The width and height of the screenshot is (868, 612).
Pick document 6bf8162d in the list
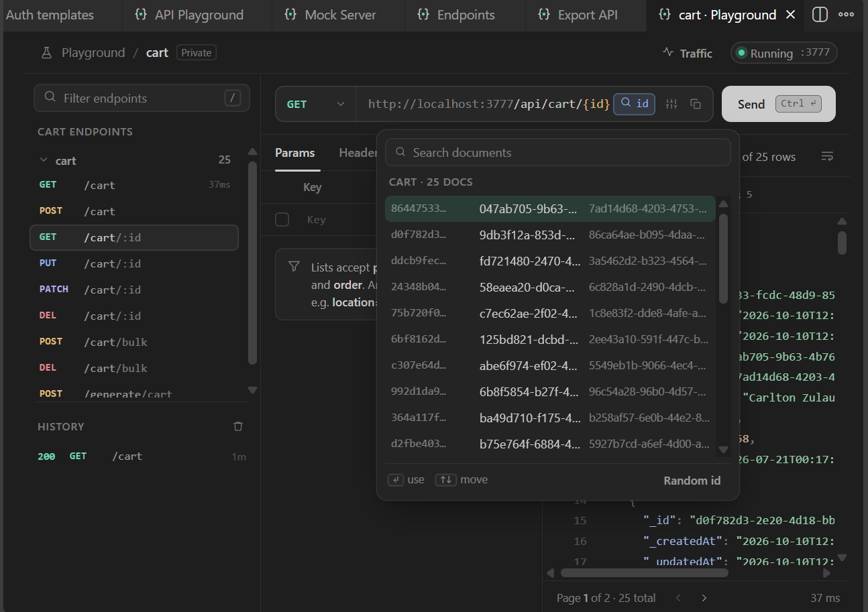click(x=550, y=339)
